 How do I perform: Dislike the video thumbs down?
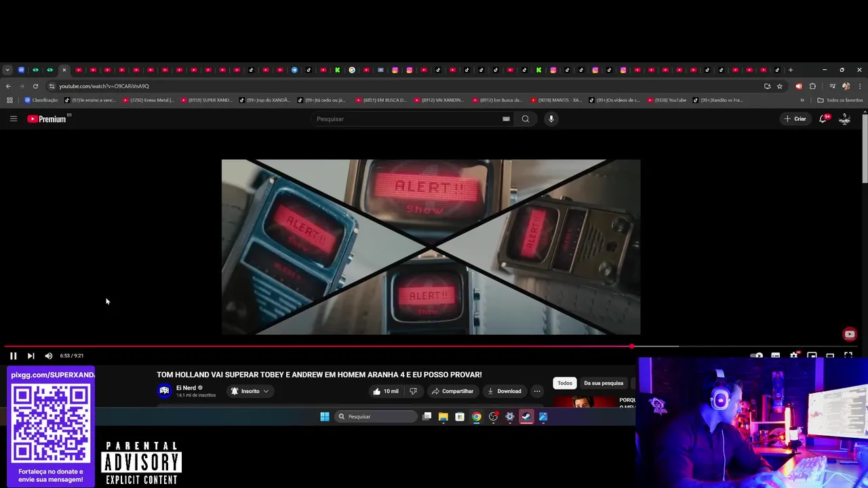coord(413,391)
